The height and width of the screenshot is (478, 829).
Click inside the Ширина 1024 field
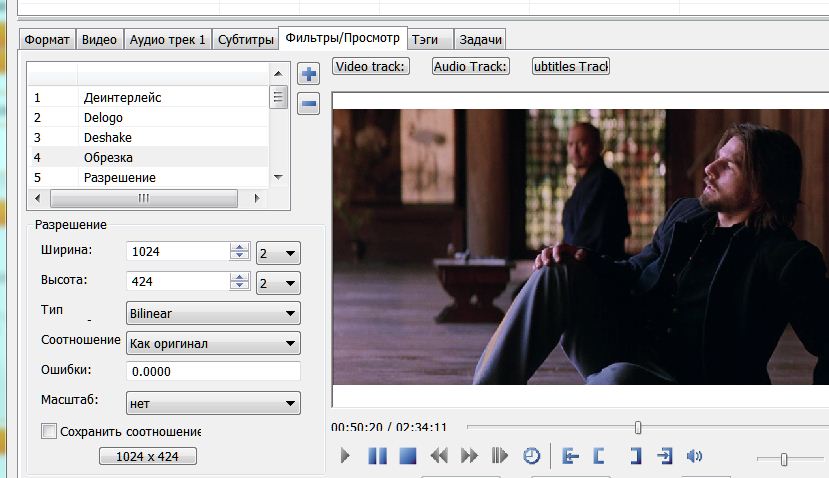click(x=178, y=252)
